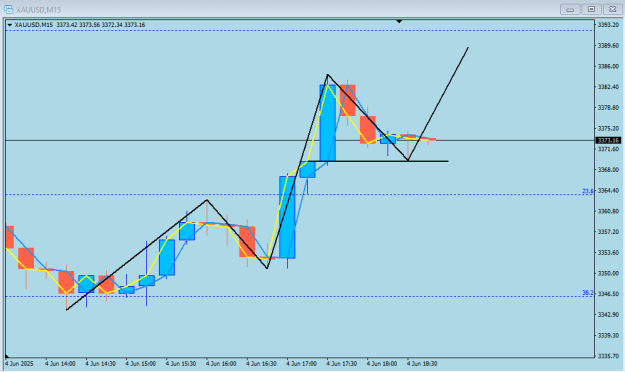Select the 38.2 Fibonacci level label
Screen dimensions: 625x372
click(x=588, y=293)
